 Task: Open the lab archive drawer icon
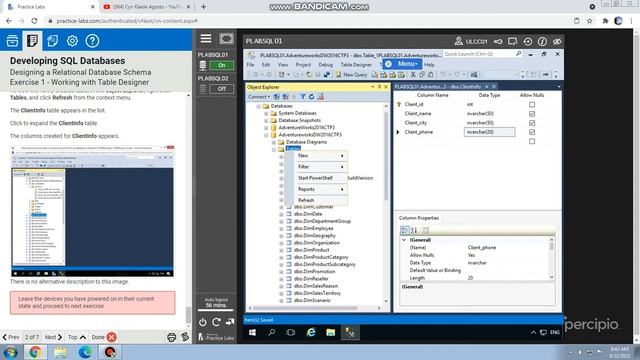click(12, 41)
